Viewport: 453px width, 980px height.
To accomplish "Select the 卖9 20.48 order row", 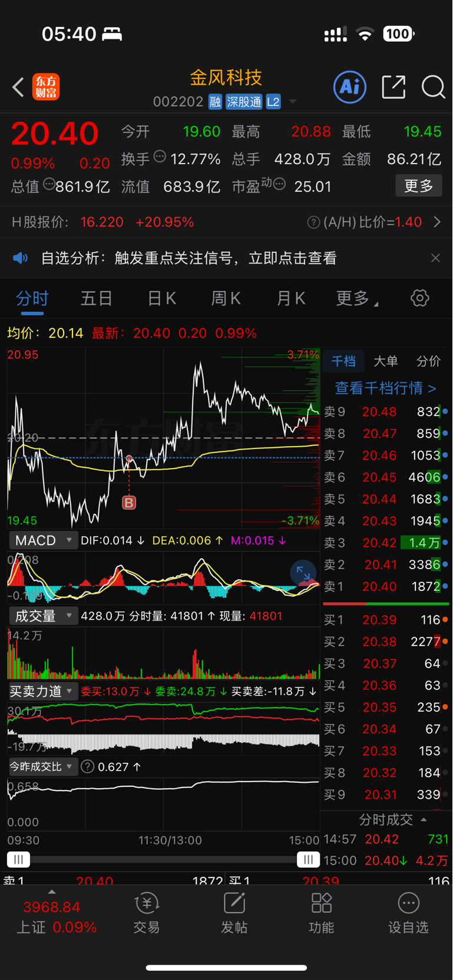I will (386, 411).
